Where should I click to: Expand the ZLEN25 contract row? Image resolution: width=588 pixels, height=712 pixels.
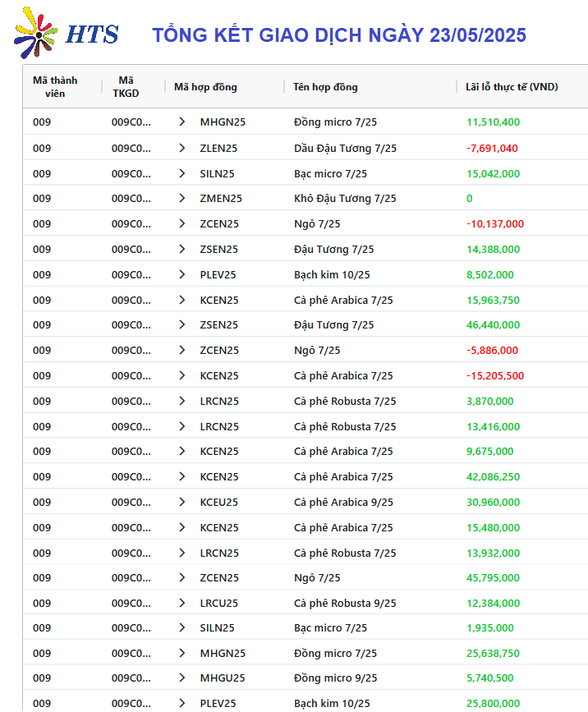(182, 148)
